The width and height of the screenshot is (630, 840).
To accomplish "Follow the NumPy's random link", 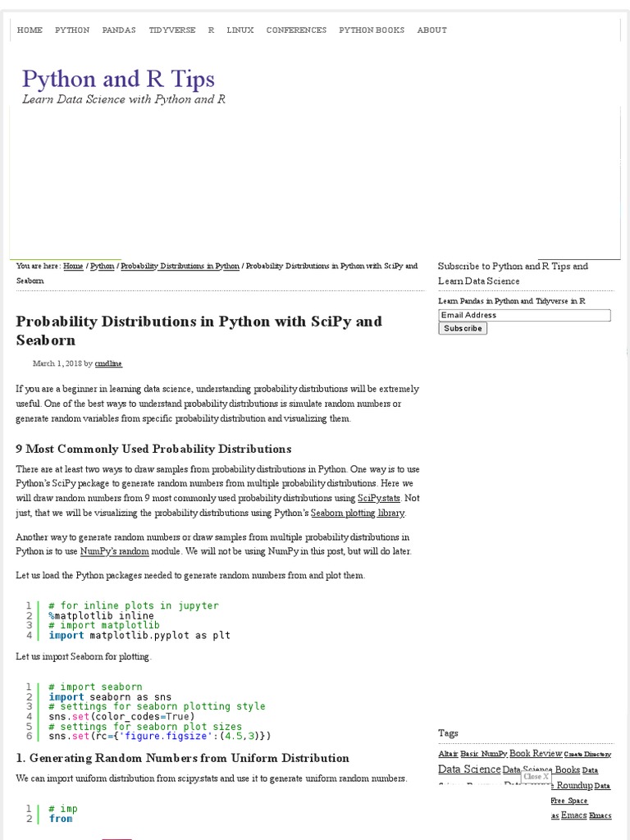I will pyautogui.click(x=115, y=551).
